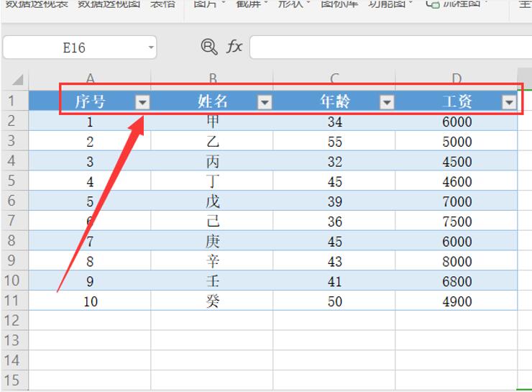Select the age cell in 丁's row
This screenshot has width=532, height=392.
tap(334, 181)
